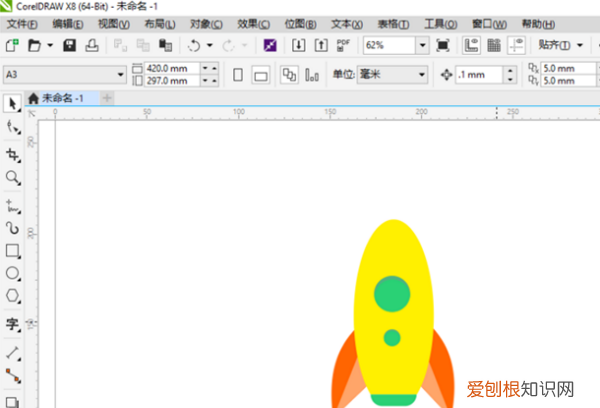Click the Full-screen preview icon
The height and width of the screenshot is (408, 600).
(443, 46)
